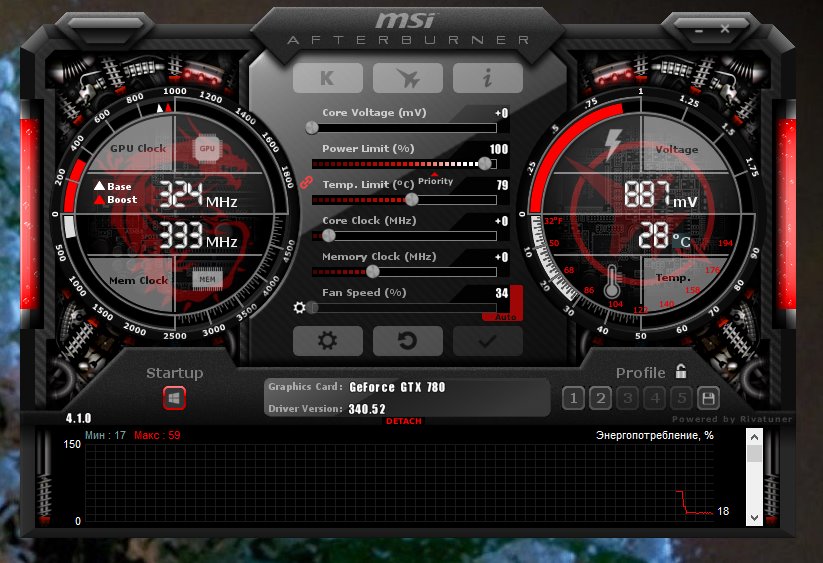Click the Core Voltage slider handle

click(x=312, y=128)
